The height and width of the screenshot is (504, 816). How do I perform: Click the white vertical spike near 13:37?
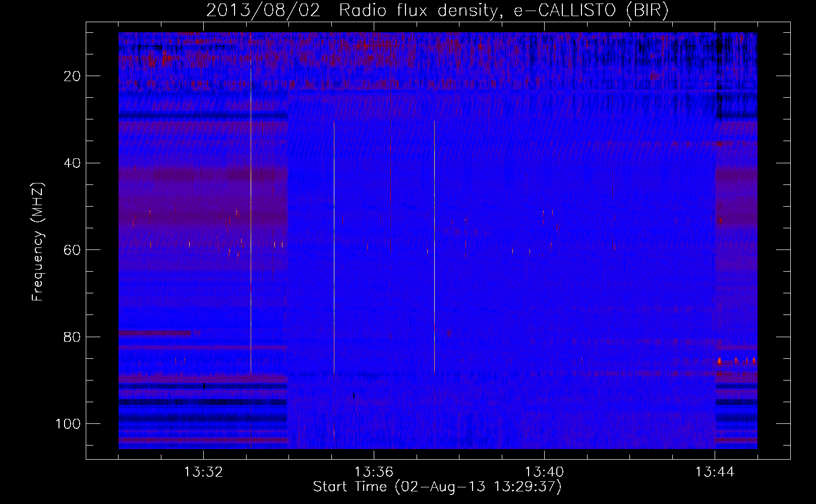[x=434, y=247]
